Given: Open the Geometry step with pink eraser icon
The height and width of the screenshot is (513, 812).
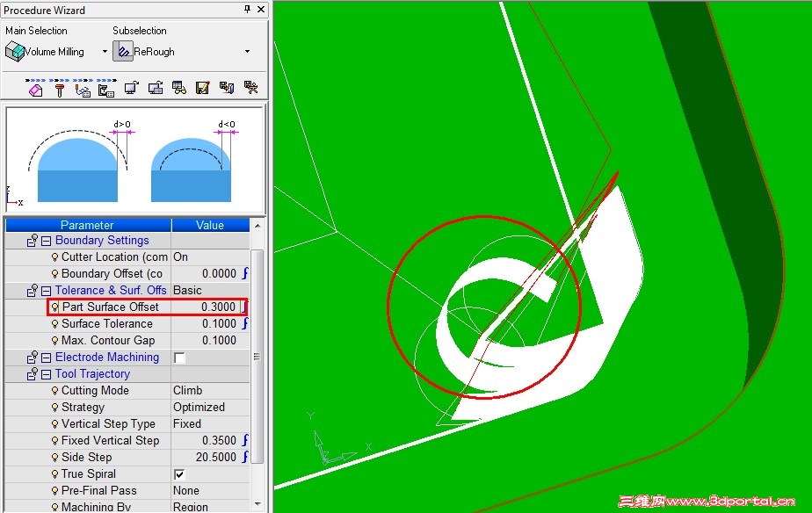Looking at the screenshot, I should pos(35,90).
